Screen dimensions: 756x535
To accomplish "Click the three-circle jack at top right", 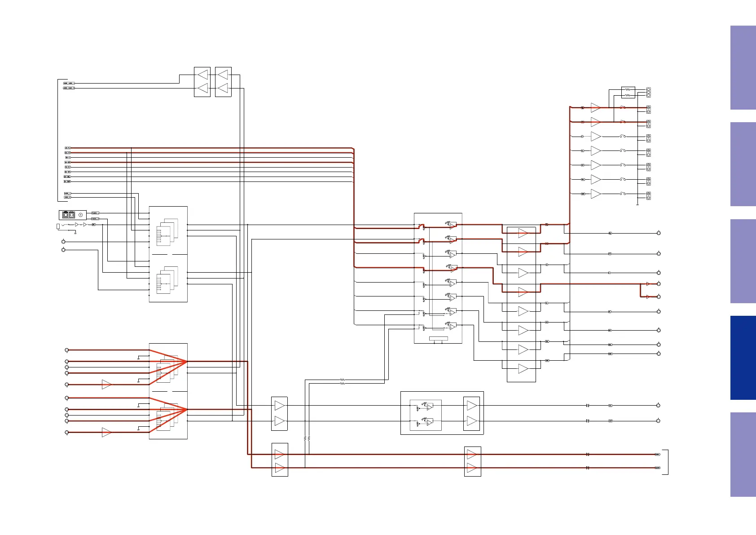I will pos(648,93).
